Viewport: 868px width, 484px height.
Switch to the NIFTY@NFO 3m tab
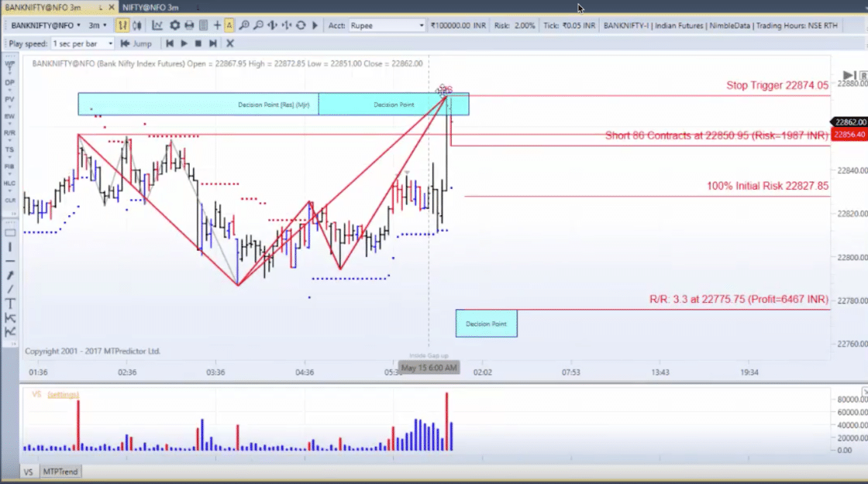point(151,6)
